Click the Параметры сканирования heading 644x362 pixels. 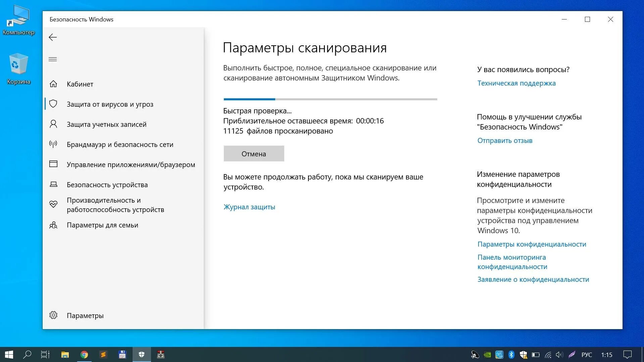(x=305, y=48)
